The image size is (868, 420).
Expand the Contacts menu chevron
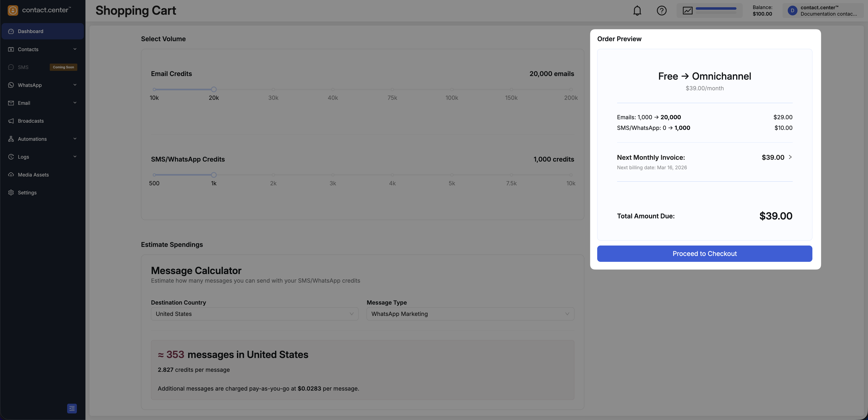[x=75, y=49]
